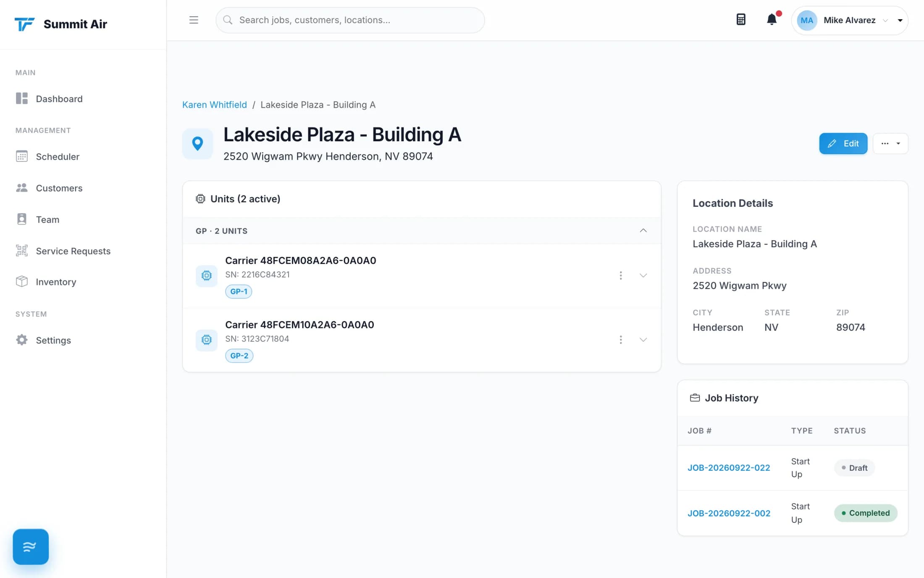Expand details for Carrier 48FCEM10A2A6-0A0A0
924x578 pixels.
(643, 340)
